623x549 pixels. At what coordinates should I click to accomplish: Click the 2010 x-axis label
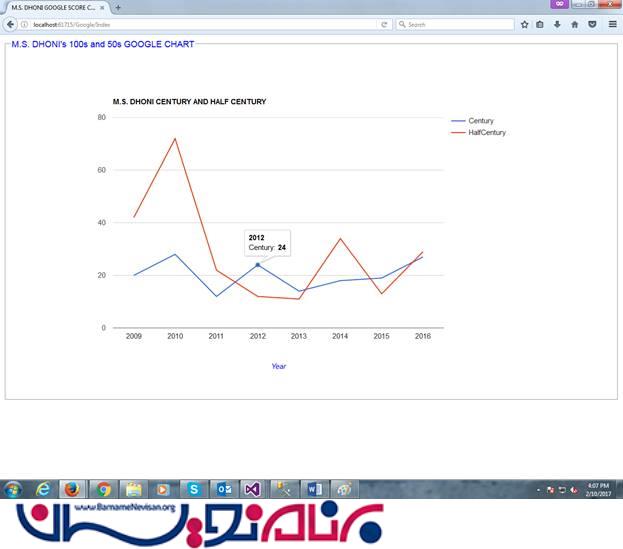click(x=175, y=336)
